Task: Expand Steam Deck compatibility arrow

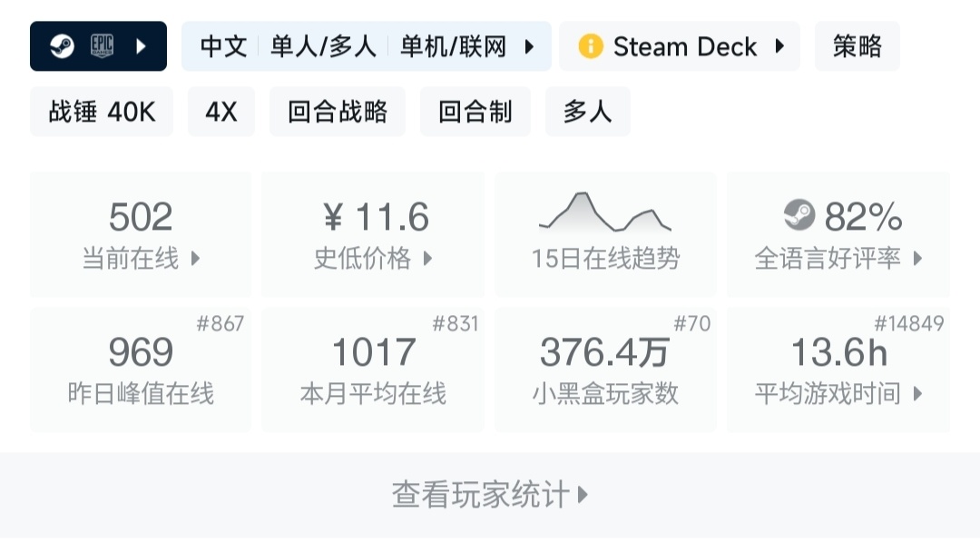Action: tap(779, 46)
